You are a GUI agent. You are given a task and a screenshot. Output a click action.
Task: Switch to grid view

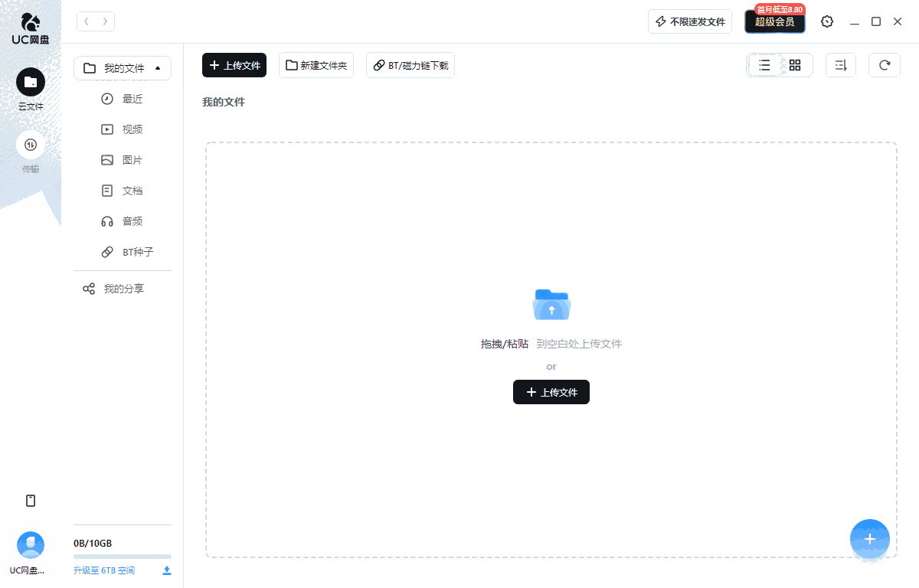(795, 65)
